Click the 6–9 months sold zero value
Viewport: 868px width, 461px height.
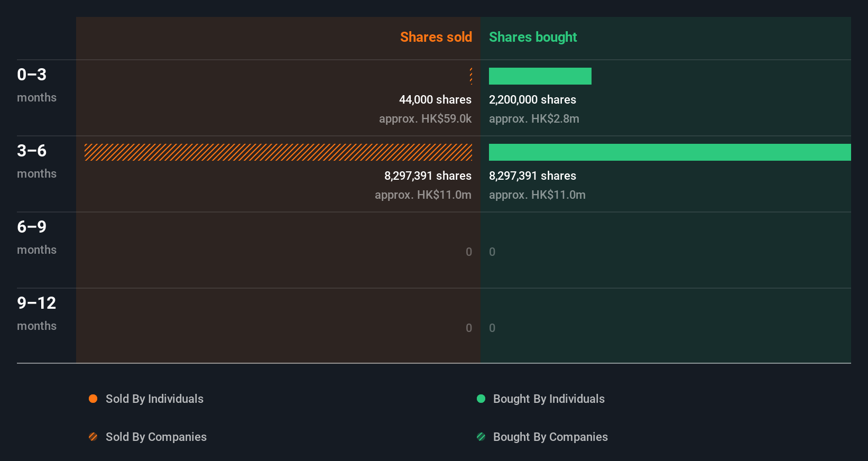469,252
